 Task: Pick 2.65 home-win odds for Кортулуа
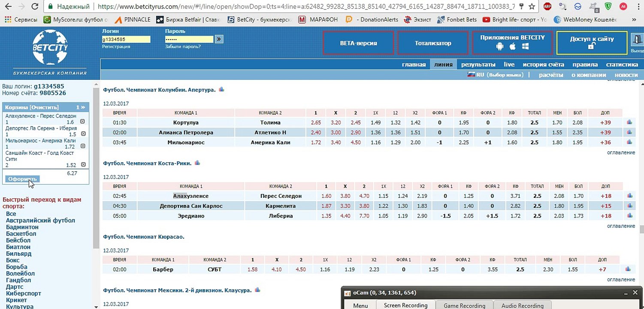tap(316, 123)
